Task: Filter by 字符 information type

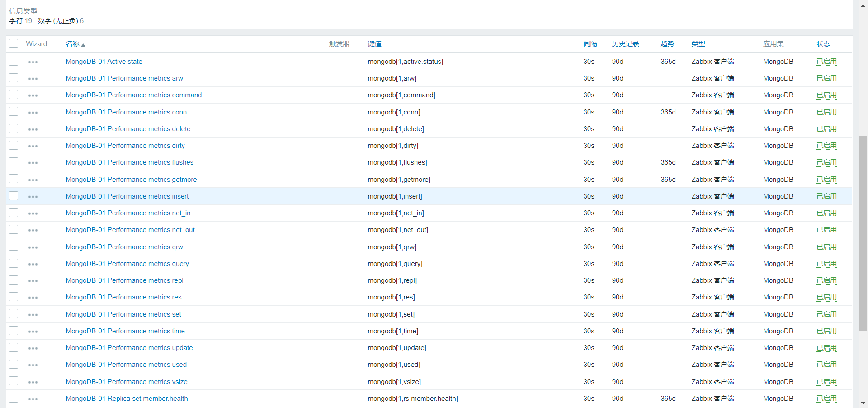Action: 16,21
